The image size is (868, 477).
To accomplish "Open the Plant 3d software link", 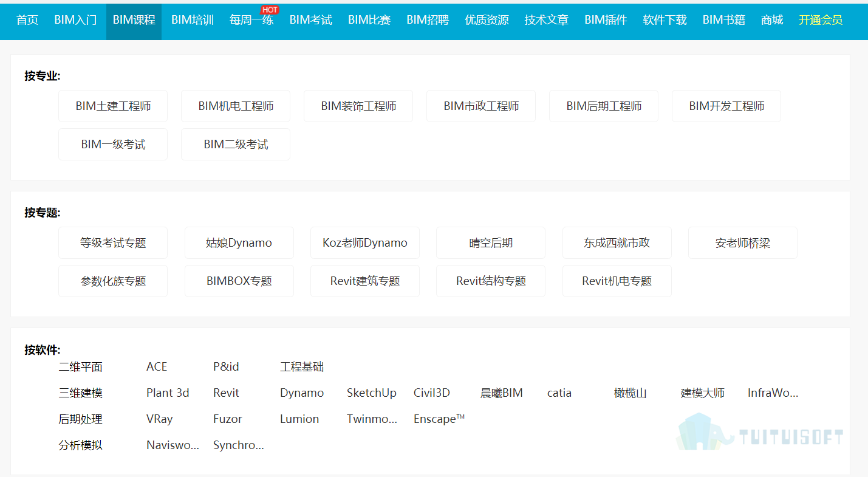I will coord(168,393).
